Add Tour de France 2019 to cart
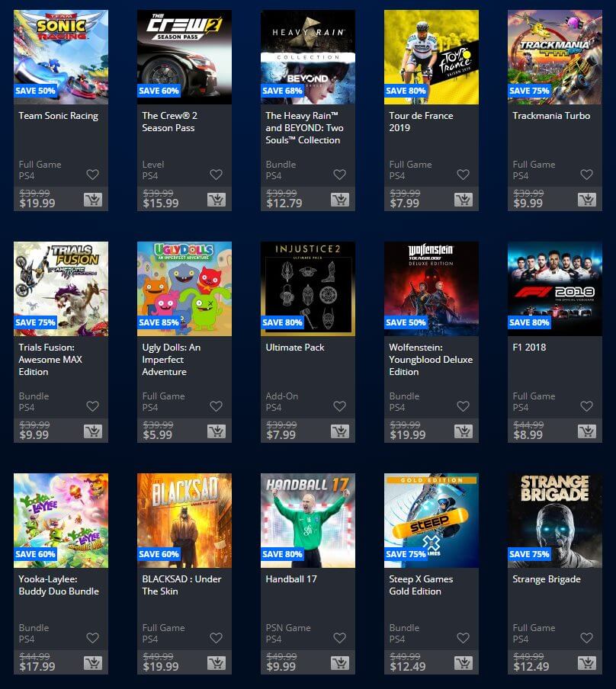This screenshot has width=616, height=689. tap(464, 200)
